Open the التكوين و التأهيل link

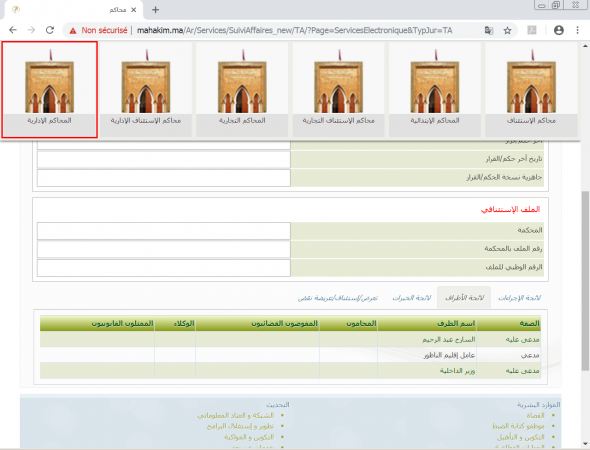point(520,437)
